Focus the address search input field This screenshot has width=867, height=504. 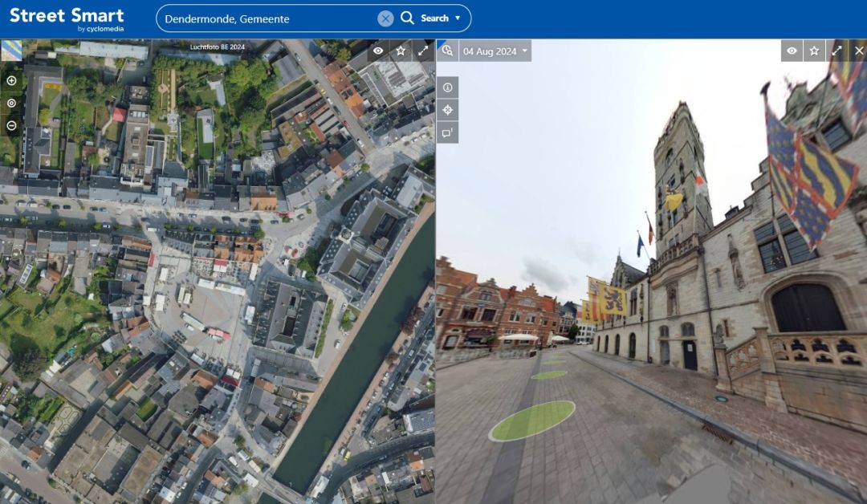269,18
